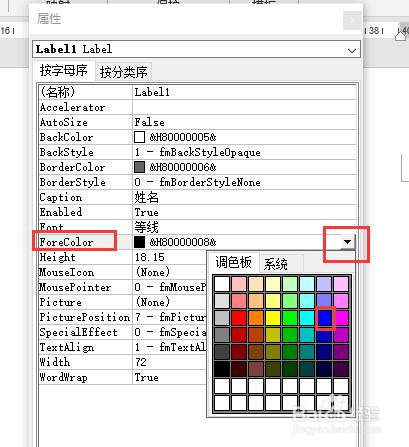Open the Label1 object selector dropdown

(352, 50)
